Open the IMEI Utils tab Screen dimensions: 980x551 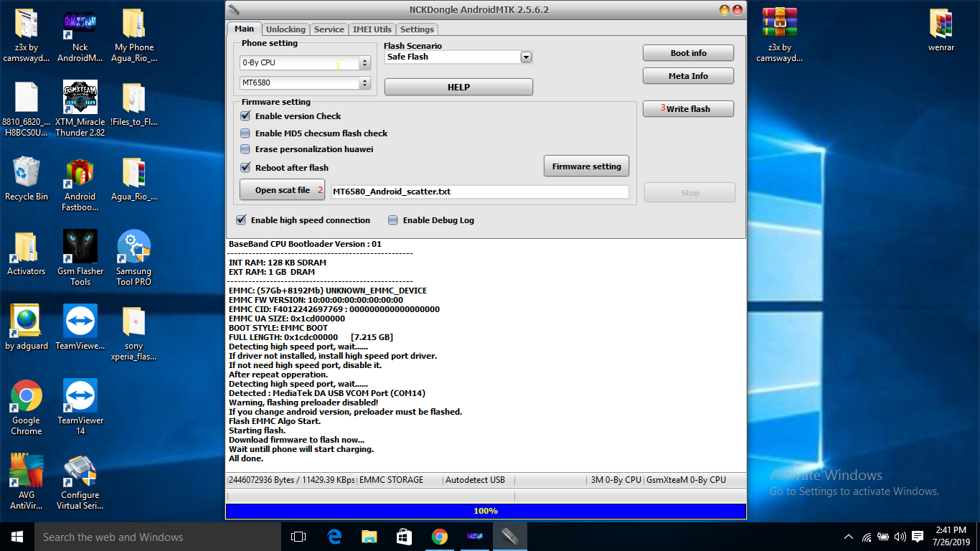(372, 29)
